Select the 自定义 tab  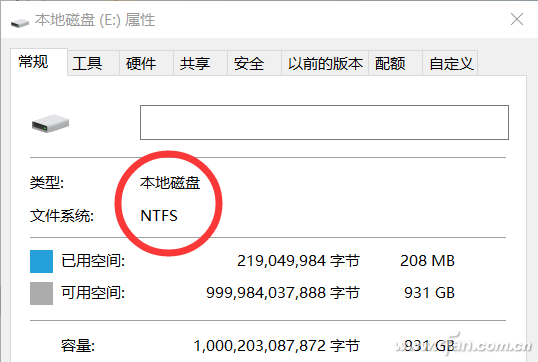450,63
